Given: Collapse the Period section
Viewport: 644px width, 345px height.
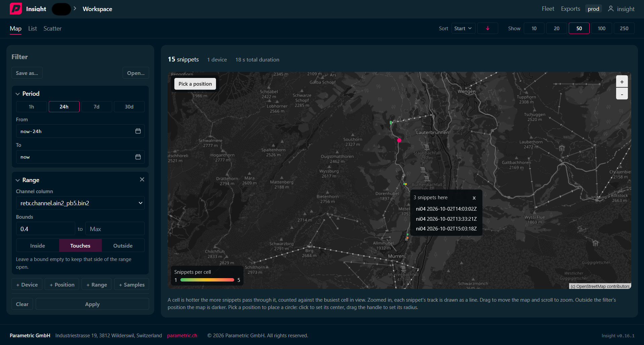Looking at the screenshot, I should [x=18, y=94].
